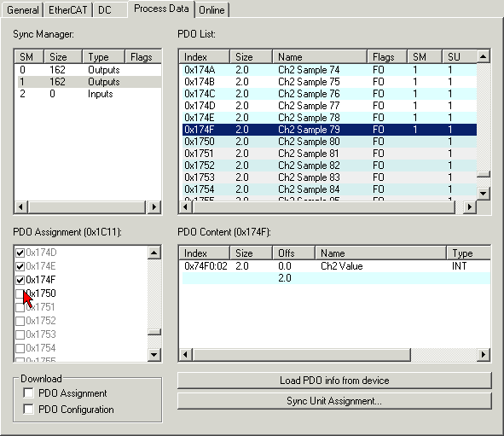Screen dimensions: 504x436
Task: Select PDO 0x174E Ch2 Sample 78 row
Action: coord(329,118)
